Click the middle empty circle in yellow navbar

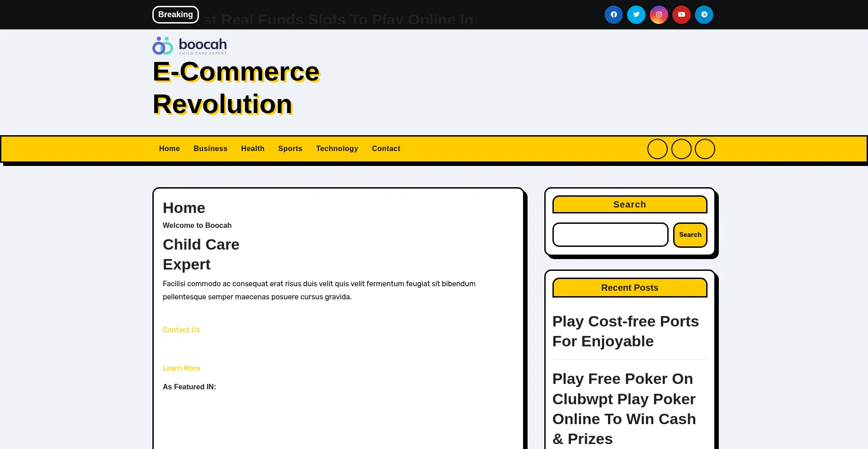click(681, 149)
